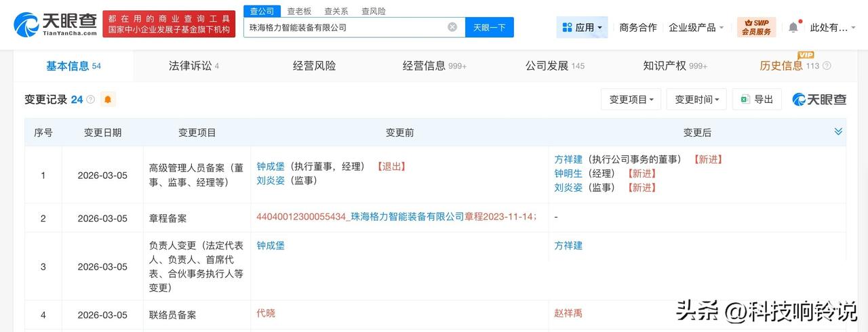Click the change record alert bell
The height and width of the screenshot is (332, 868).
coord(108,100)
